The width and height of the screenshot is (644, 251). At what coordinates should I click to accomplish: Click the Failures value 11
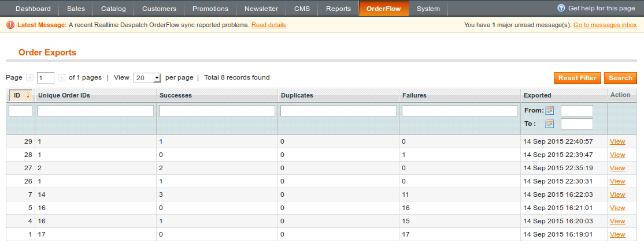tap(406, 194)
